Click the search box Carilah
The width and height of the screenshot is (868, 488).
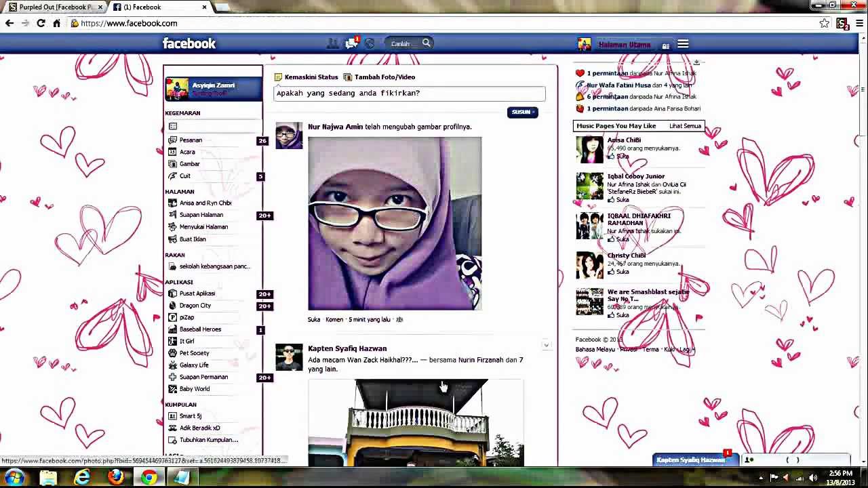coord(404,43)
